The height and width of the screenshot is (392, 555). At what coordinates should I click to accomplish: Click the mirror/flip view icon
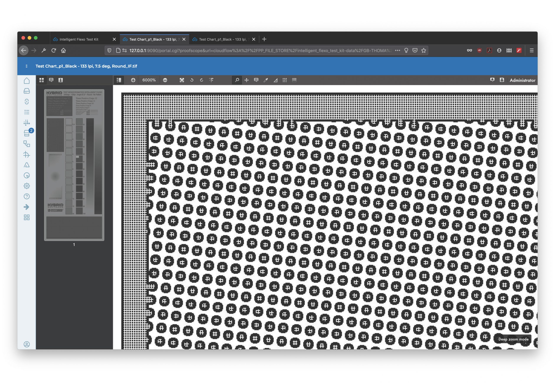click(x=211, y=80)
